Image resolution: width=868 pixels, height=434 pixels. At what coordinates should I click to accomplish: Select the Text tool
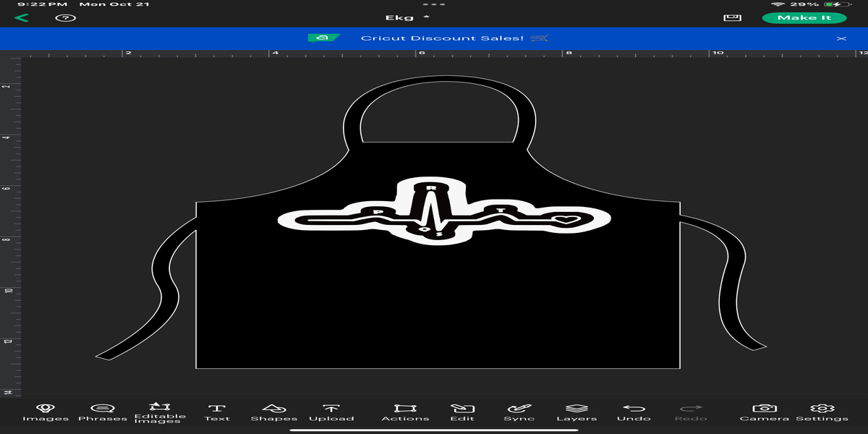(x=217, y=413)
